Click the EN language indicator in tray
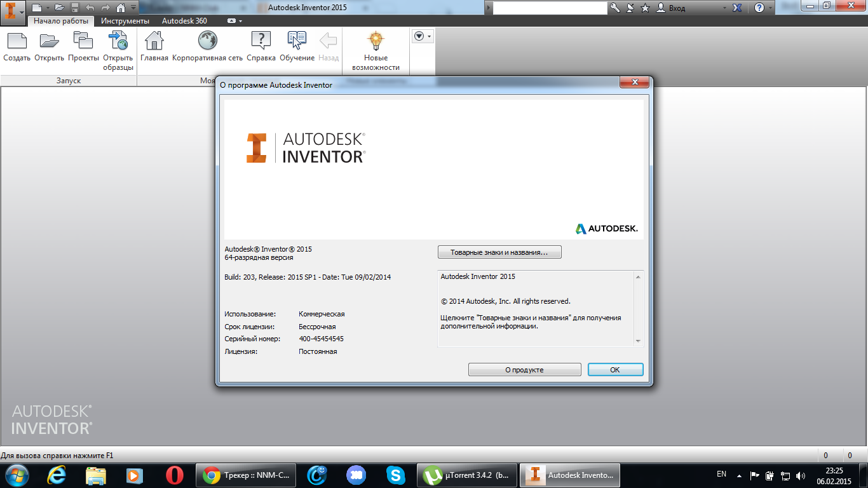 pos(721,474)
